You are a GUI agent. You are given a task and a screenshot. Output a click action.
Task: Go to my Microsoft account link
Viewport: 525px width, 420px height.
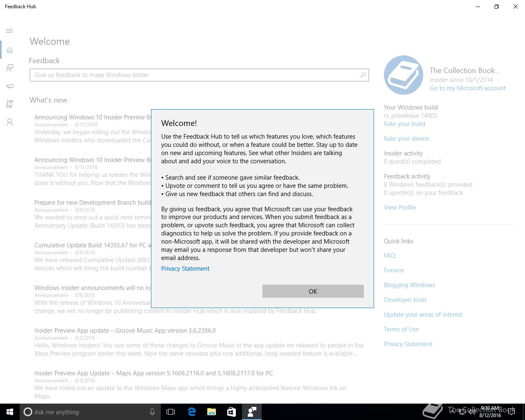click(x=468, y=88)
